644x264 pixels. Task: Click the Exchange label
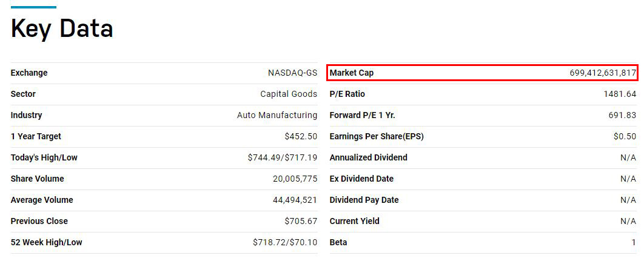29,73
